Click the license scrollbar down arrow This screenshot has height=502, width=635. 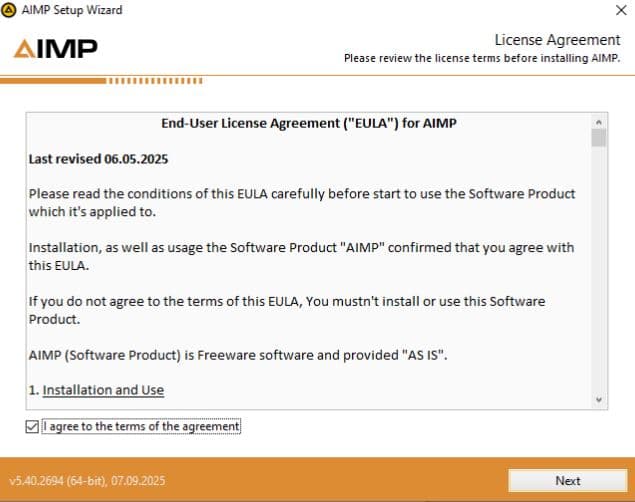[599, 400]
